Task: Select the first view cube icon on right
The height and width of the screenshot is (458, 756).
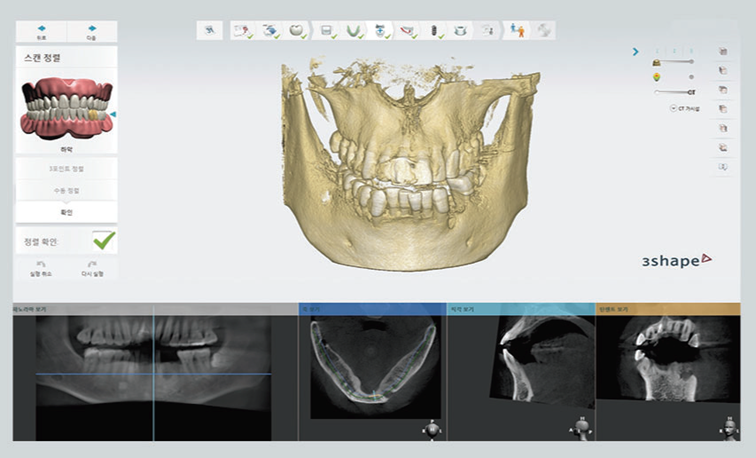Action: coord(723,52)
